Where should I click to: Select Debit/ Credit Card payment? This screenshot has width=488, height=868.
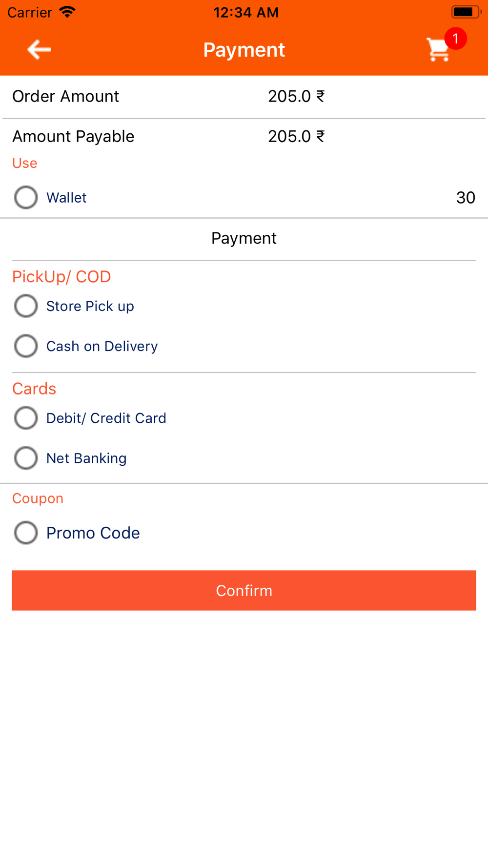tap(26, 418)
